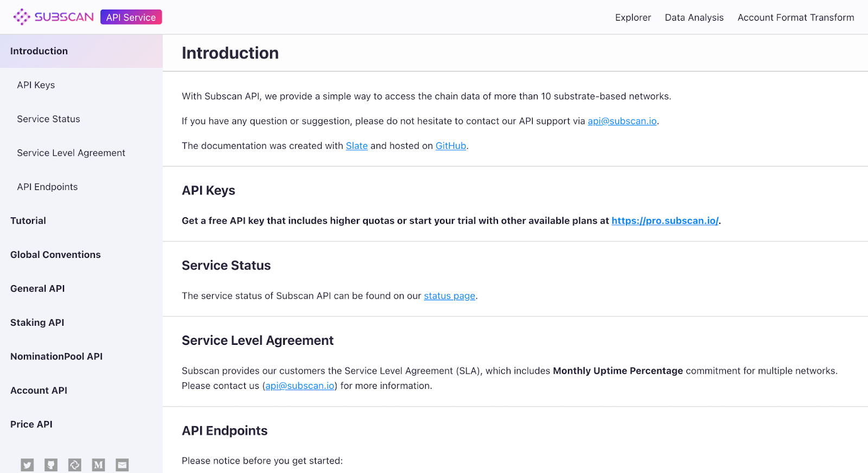Screen dimensions: 868x473
Task: Click the API Keys section heading
Action: (208, 191)
